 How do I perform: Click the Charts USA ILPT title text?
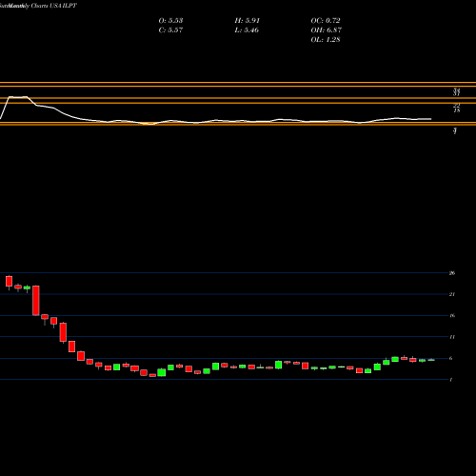tap(54, 6)
